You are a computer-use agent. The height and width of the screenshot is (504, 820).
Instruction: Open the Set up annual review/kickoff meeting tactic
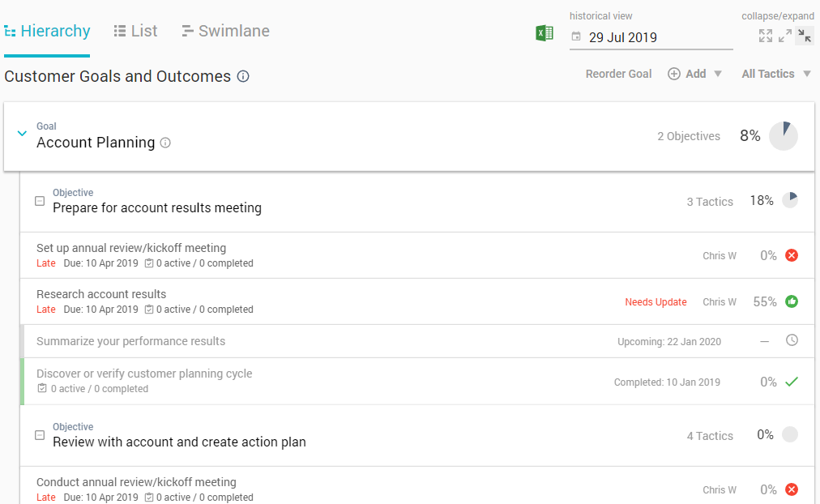click(x=131, y=248)
